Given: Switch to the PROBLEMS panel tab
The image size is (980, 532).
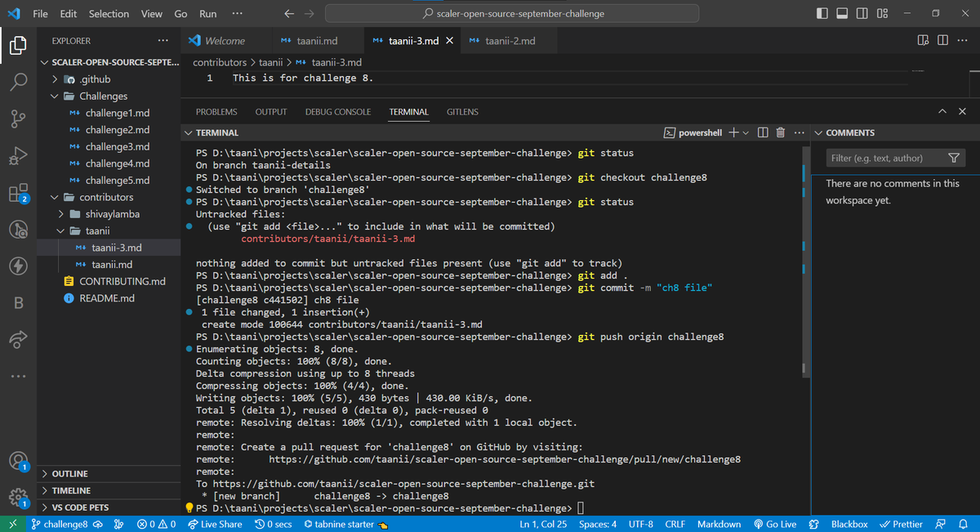Looking at the screenshot, I should coord(216,112).
